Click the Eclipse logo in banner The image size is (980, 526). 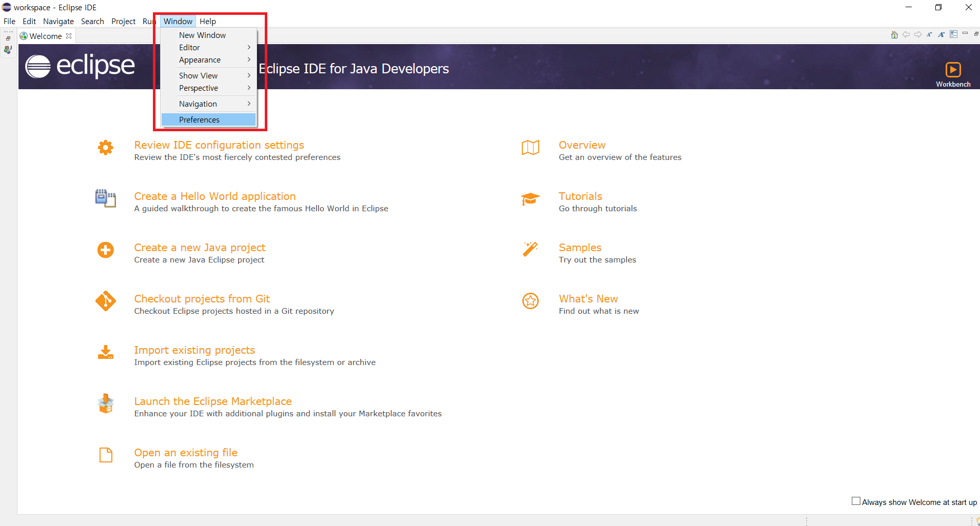coord(80,66)
